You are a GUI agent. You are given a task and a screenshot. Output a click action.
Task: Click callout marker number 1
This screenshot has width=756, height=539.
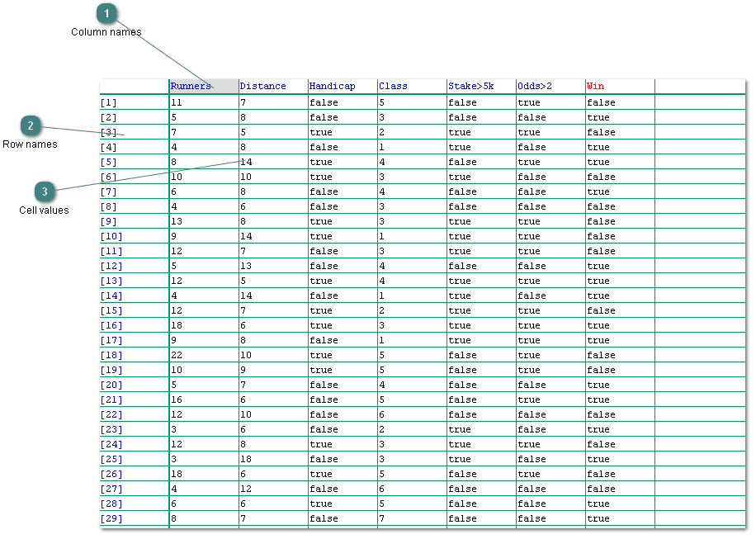[106, 14]
